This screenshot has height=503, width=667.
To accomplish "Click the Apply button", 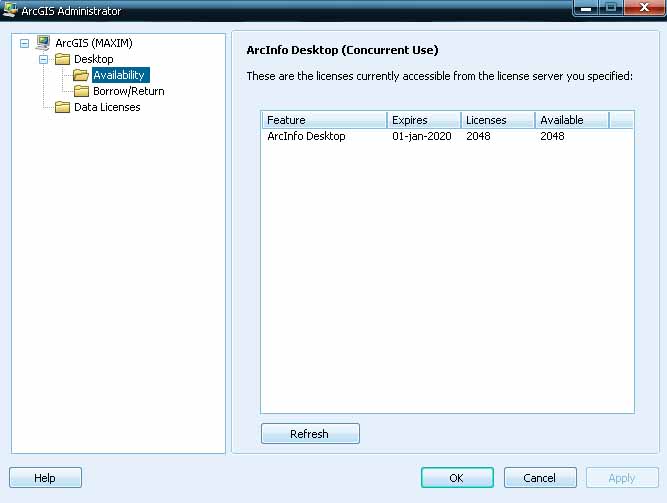I will [622, 477].
